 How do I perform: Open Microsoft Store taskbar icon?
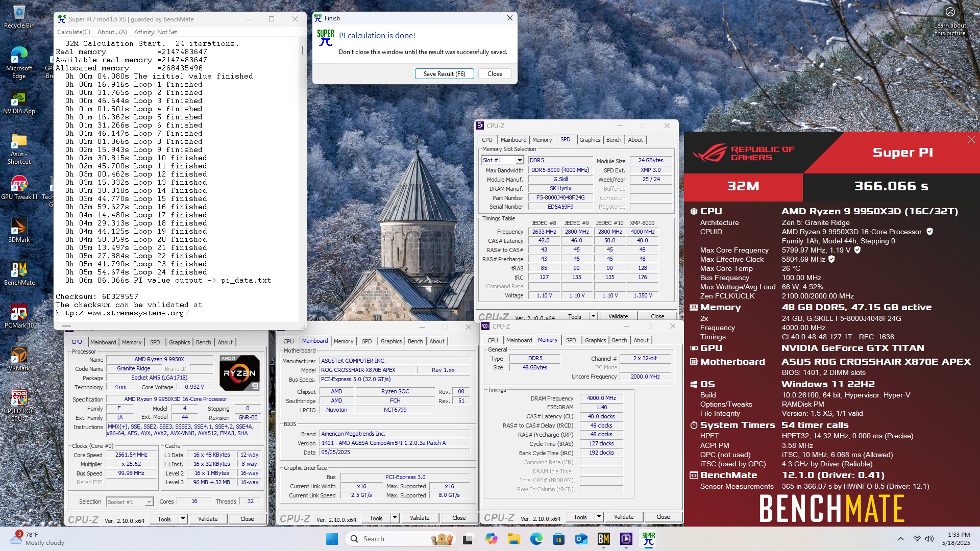point(558,539)
